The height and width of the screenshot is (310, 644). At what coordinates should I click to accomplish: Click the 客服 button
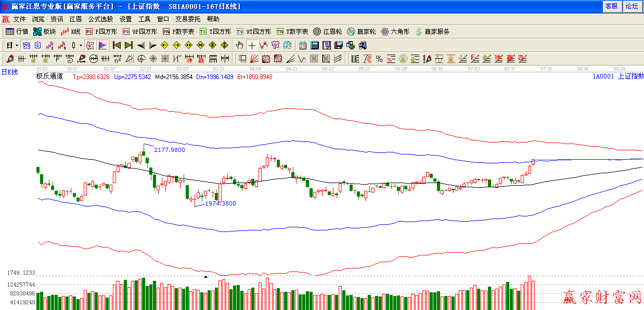pyautogui.click(x=611, y=6)
